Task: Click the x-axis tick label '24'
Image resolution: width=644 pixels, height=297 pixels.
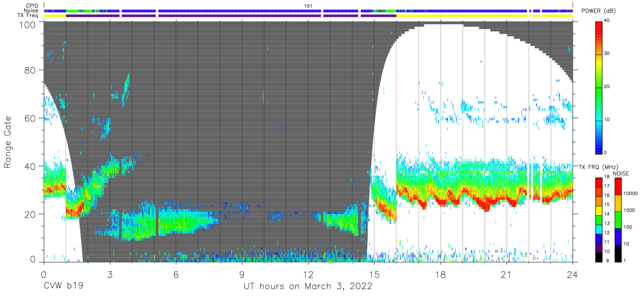Action: tap(573, 274)
